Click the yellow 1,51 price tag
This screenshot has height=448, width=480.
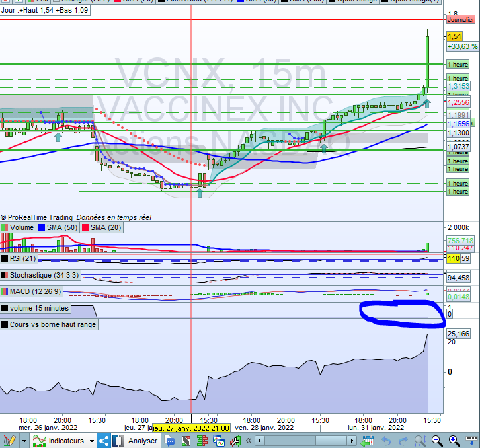coord(454,36)
